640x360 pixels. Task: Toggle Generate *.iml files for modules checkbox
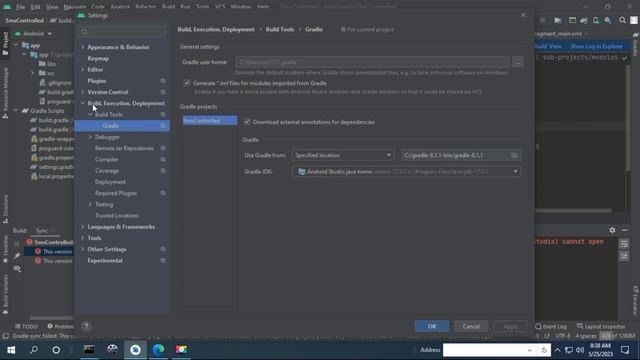click(187, 83)
